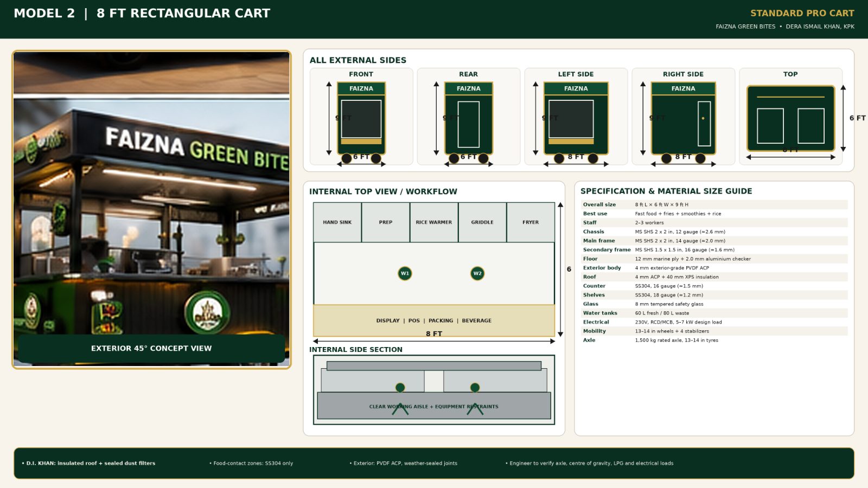Viewport: 868px width, 488px height.
Task: Click the PREP station cell
Action: point(386,222)
